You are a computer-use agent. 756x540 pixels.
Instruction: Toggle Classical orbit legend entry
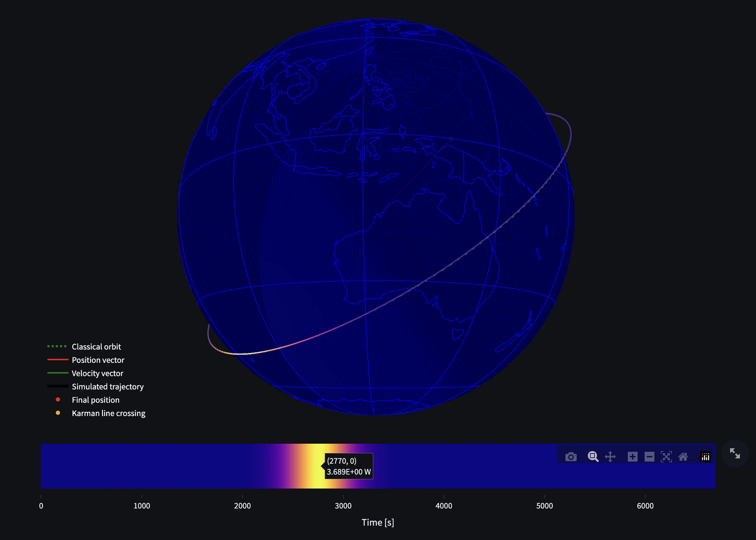[84, 347]
